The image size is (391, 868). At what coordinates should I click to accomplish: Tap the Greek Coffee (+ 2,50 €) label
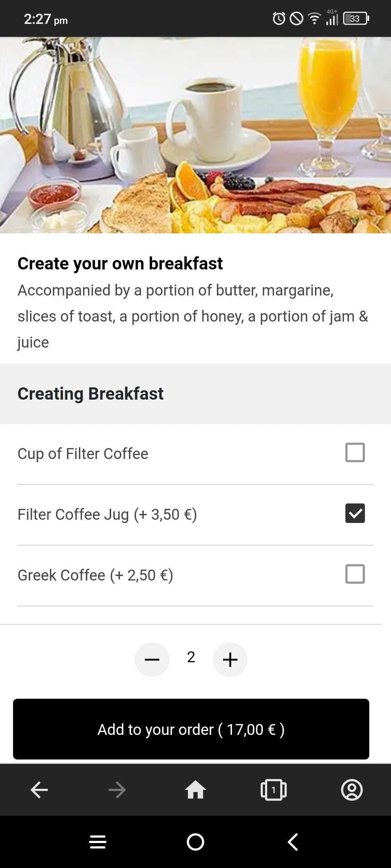(x=95, y=575)
